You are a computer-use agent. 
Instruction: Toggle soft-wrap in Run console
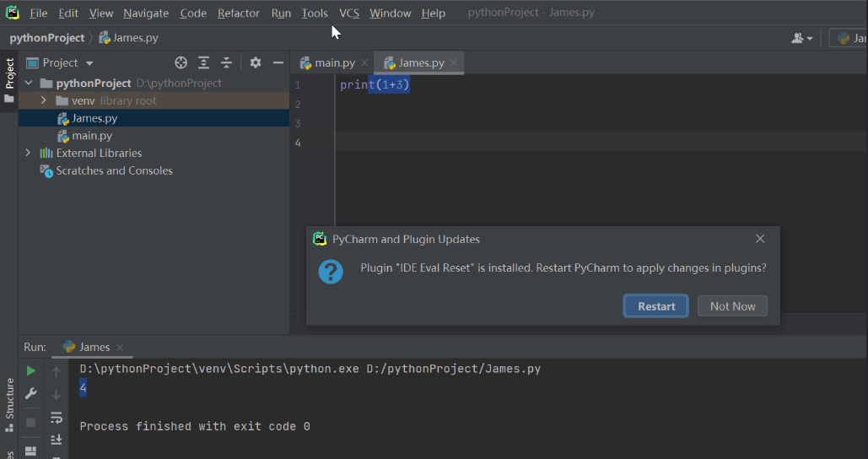pyautogui.click(x=57, y=417)
